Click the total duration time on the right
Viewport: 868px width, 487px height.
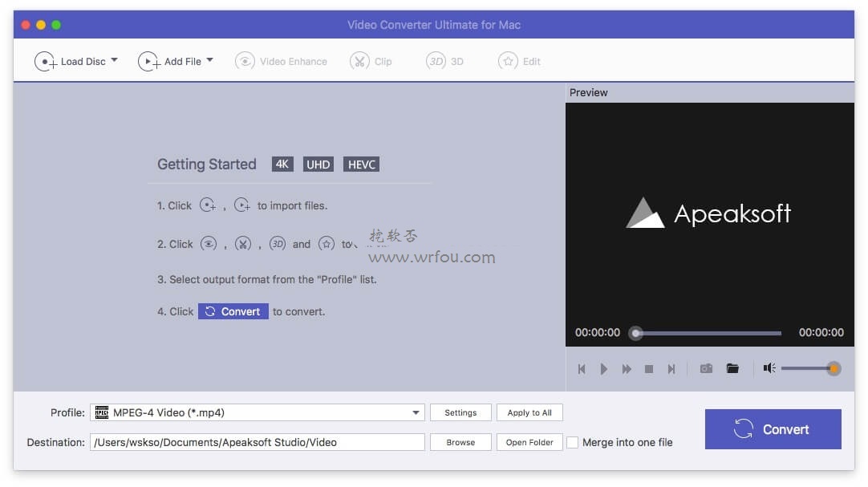coord(821,333)
